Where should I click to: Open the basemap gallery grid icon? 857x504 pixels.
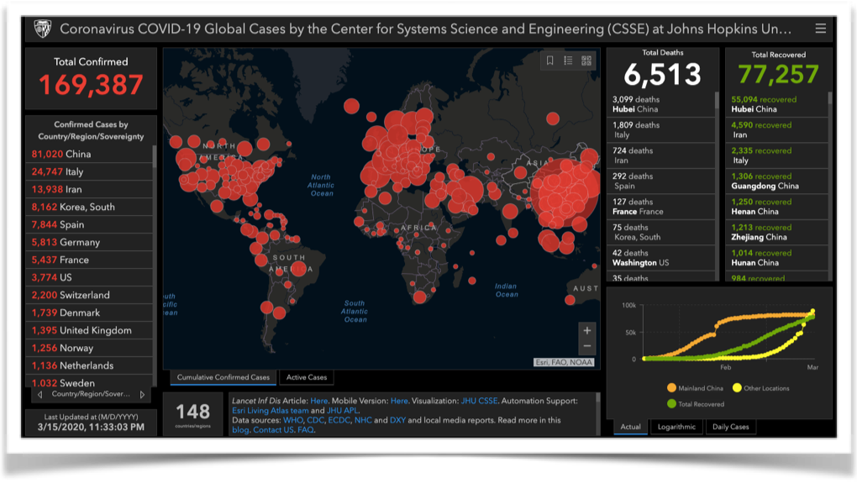point(586,60)
